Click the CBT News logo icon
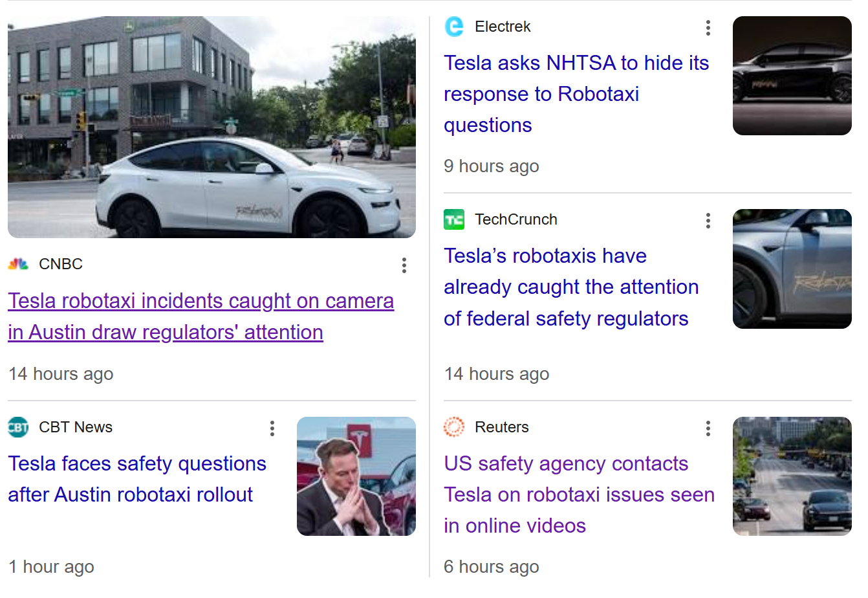This screenshot has height=598, width=868. point(18,427)
